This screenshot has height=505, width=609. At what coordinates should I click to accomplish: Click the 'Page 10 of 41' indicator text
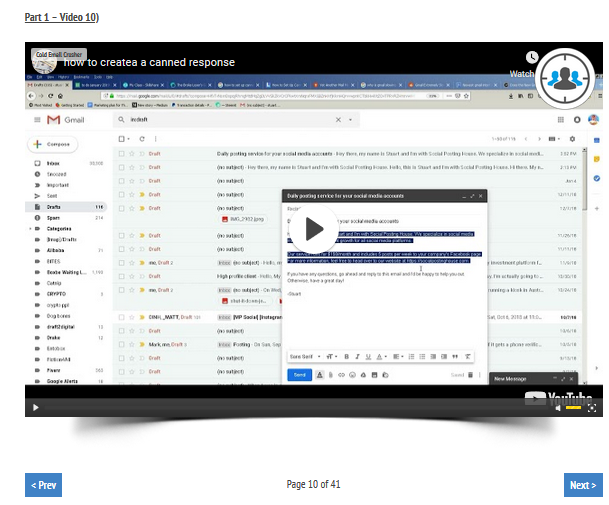tap(313, 484)
